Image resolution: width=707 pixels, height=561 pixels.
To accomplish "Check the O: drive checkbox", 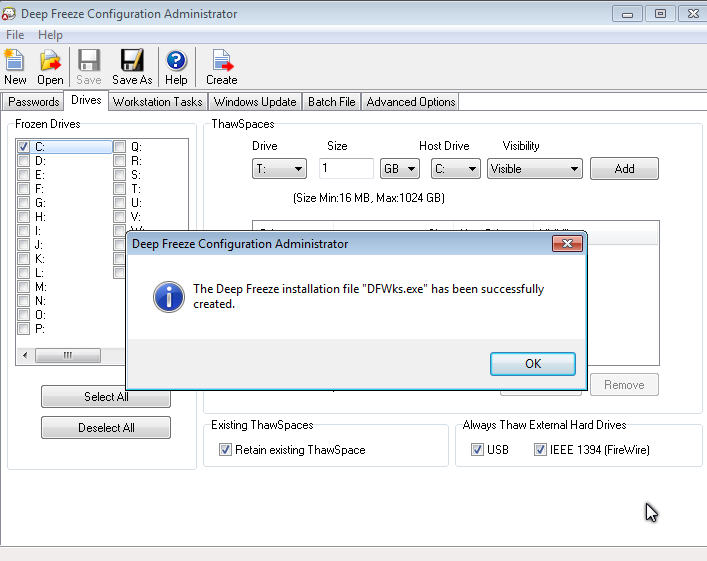I will [x=23, y=314].
